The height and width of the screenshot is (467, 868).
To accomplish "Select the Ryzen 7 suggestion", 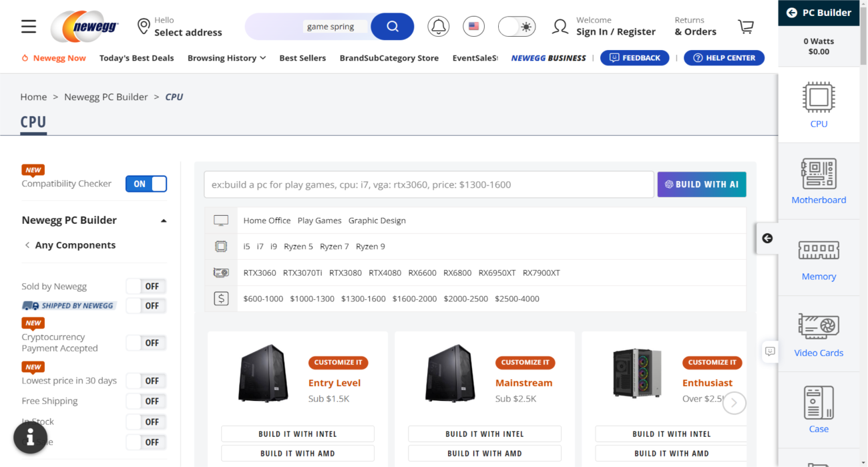I will [x=335, y=247].
